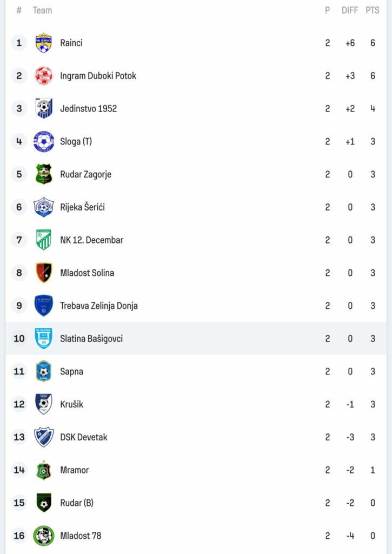Viewport: 392px width, 554px height.
Task: Click the Rainci club crest icon
Action: [44, 43]
